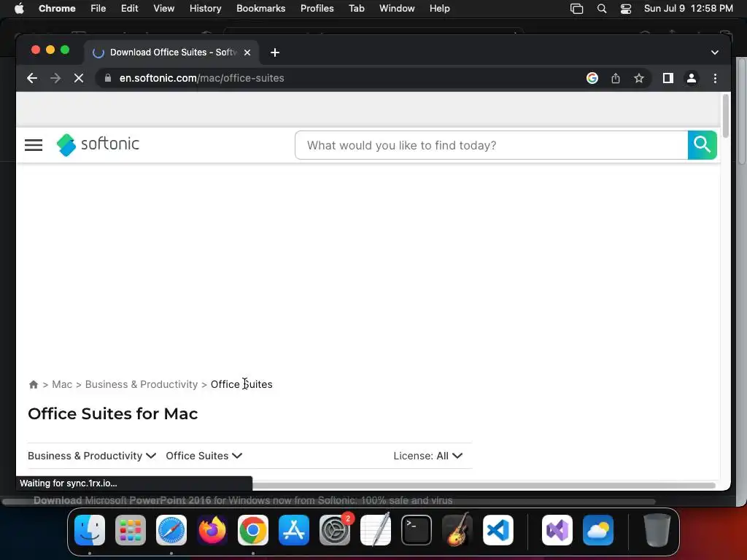
Task: Click Business & Productivity breadcrumb link
Action: pyautogui.click(x=141, y=384)
